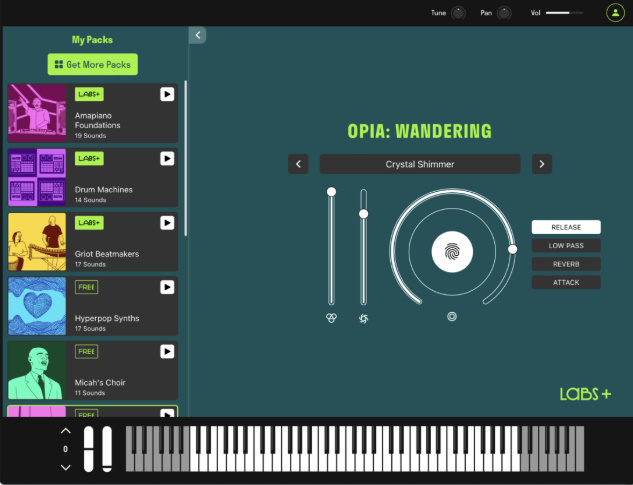Go to the next preset arrow
The height and width of the screenshot is (485, 633).
[x=541, y=164]
